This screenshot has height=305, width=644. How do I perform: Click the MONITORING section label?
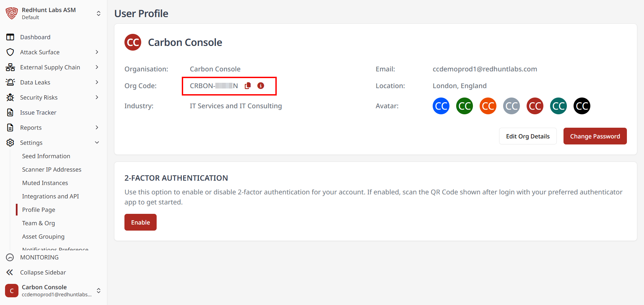(x=39, y=257)
